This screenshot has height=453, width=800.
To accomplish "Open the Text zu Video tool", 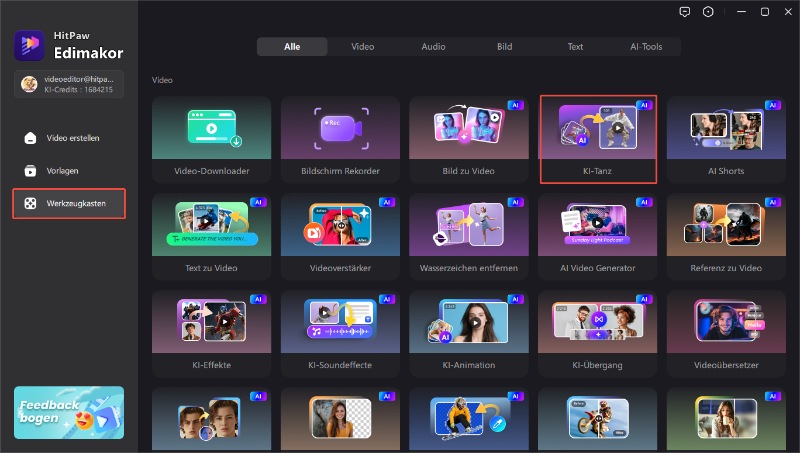I will pyautogui.click(x=211, y=236).
